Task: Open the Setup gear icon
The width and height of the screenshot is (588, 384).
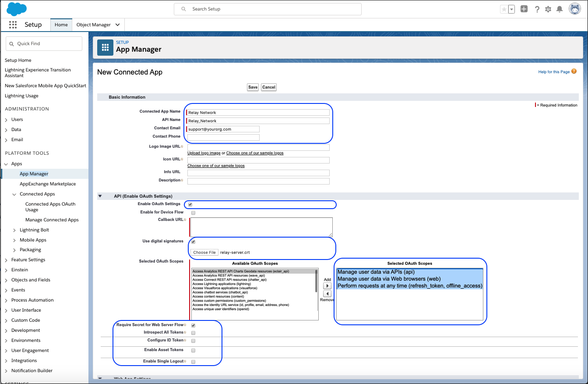Action: coord(548,9)
